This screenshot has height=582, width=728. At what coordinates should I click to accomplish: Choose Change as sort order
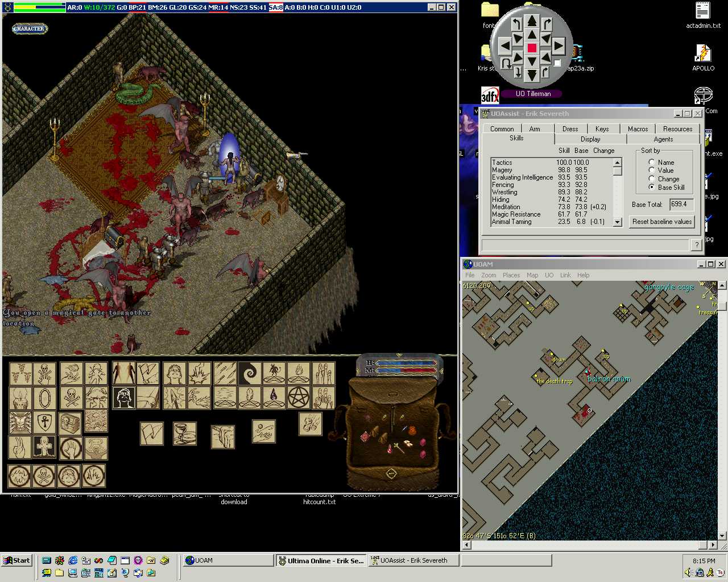(652, 178)
